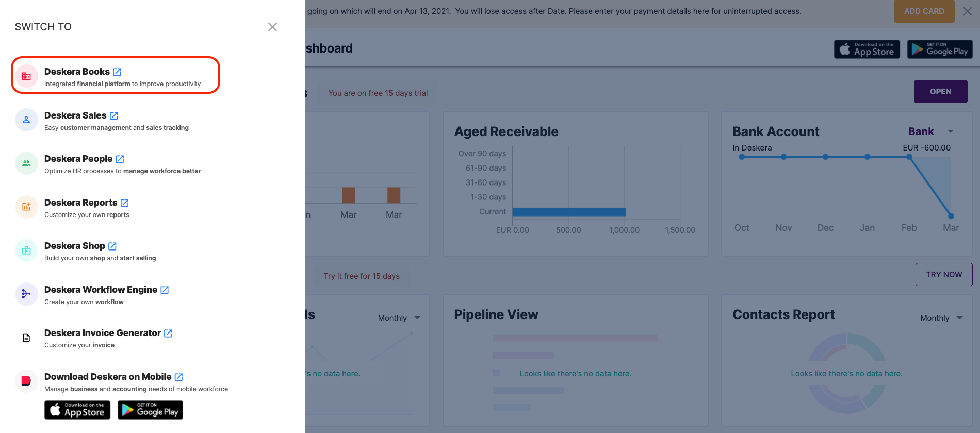Open external link icon beside Workflow Engine
The width and height of the screenshot is (980, 433).
pyautogui.click(x=165, y=290)
